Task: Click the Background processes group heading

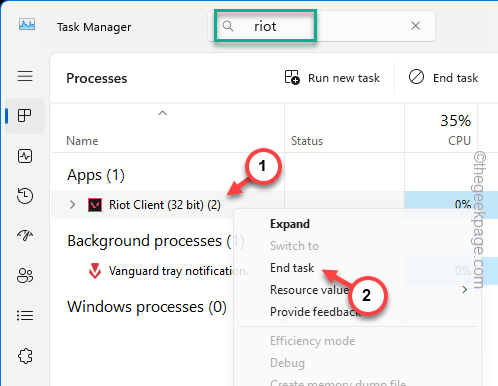Action: 156,241
